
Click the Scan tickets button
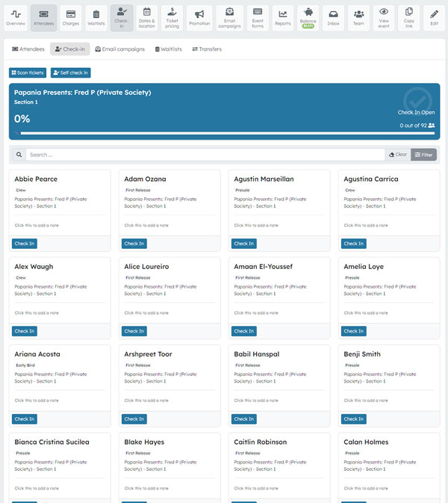28,72
